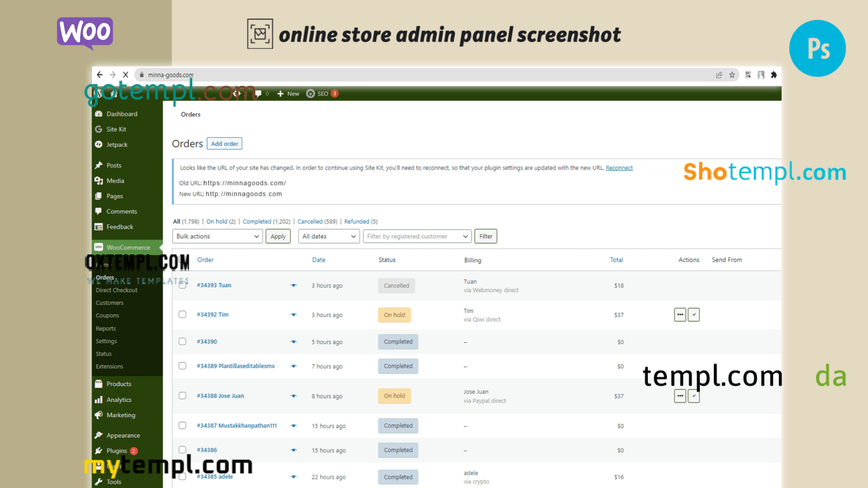Check the box for order #34388 Jose Juan
The image size is (868, 488).
point(182,396)
